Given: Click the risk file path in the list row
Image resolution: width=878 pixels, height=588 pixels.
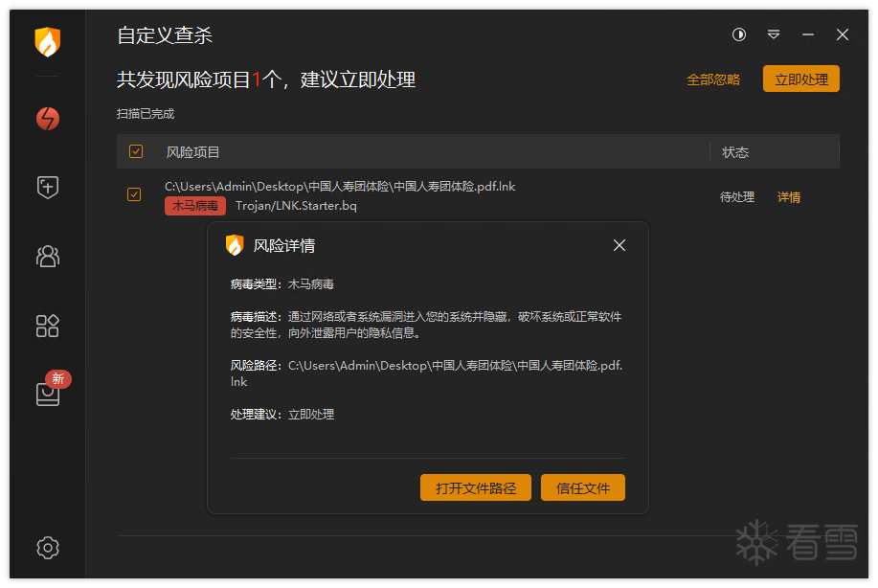Looking at the screenshot, I should coord(340,187).
